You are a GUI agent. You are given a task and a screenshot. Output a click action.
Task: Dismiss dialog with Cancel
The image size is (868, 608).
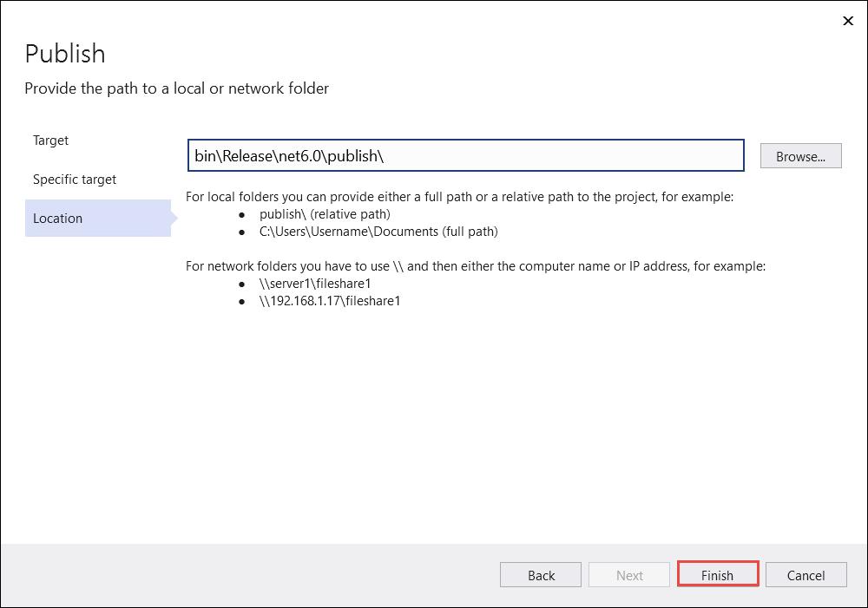806,574
